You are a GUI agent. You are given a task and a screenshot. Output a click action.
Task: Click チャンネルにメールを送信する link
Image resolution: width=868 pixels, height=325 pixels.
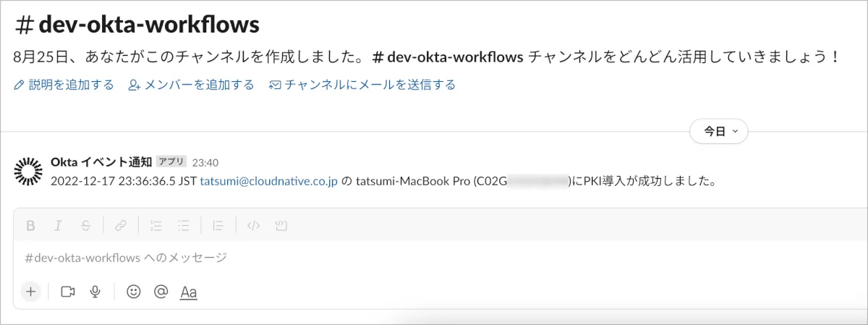coord(362,85)
